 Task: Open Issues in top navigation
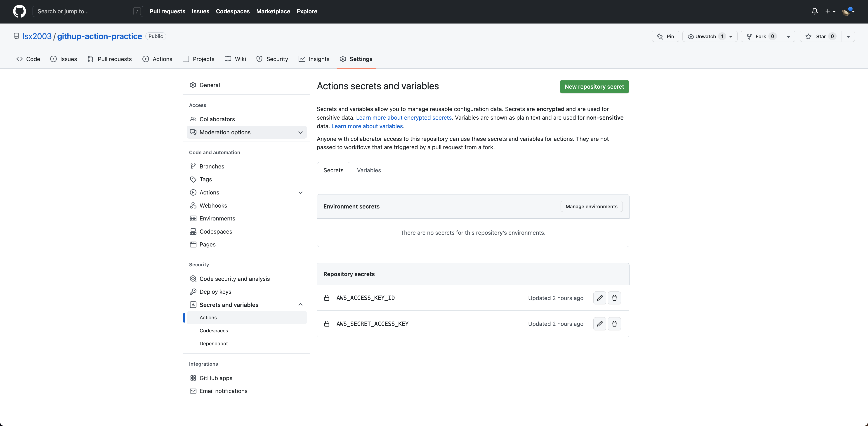coord(200,11)
